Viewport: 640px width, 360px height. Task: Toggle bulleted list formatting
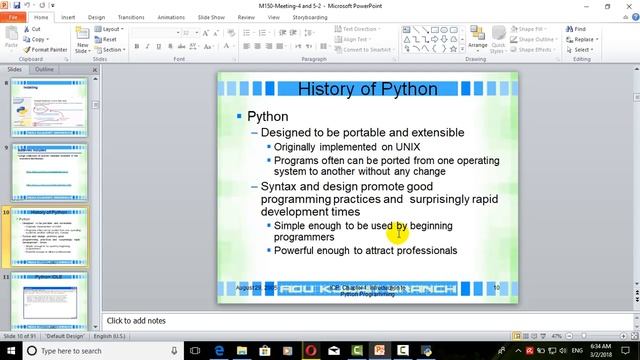[247, 33]
